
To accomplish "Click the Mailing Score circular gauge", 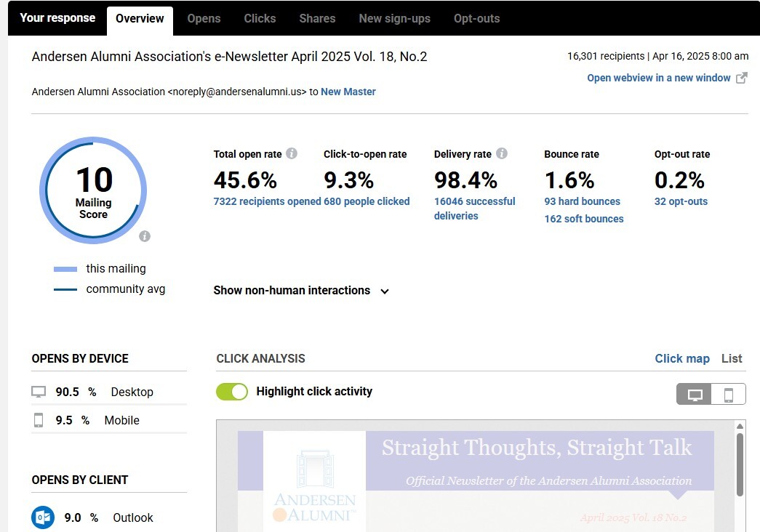I will tap(93, 190).
